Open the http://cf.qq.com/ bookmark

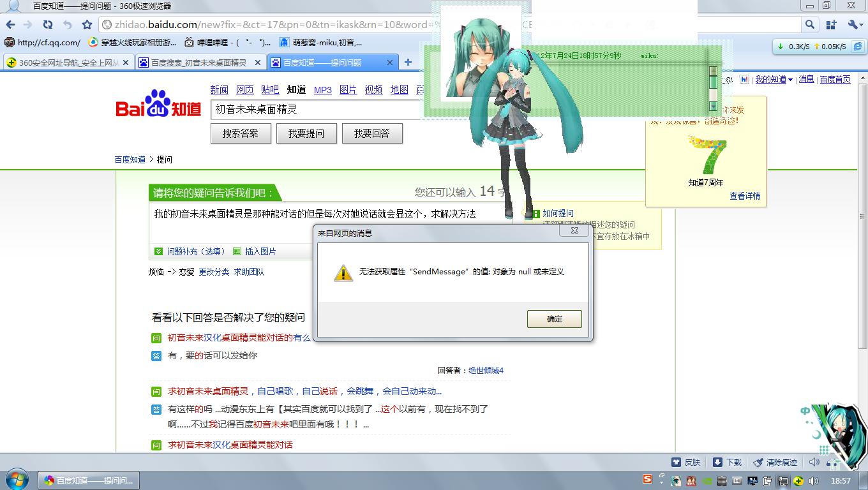43,43
